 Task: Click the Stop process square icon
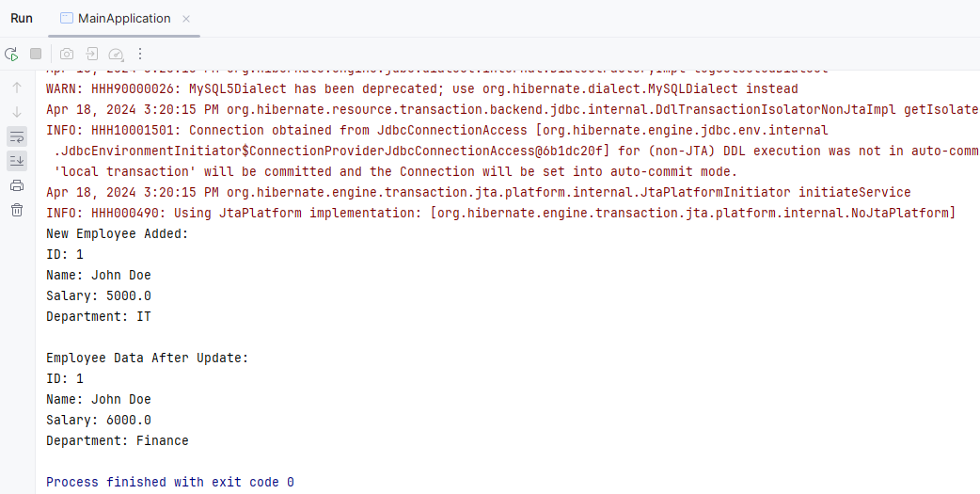(x=36, y=54)
